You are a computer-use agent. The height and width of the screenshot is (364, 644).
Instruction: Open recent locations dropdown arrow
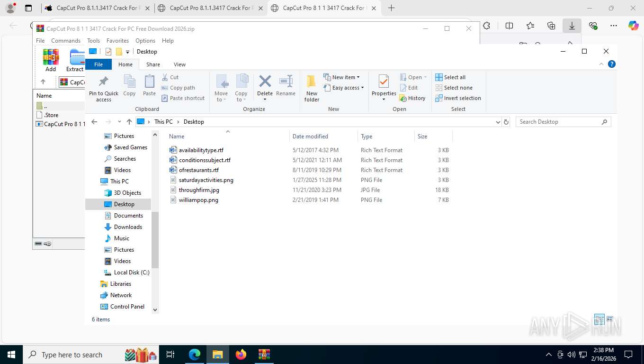(x=119, y=122)
